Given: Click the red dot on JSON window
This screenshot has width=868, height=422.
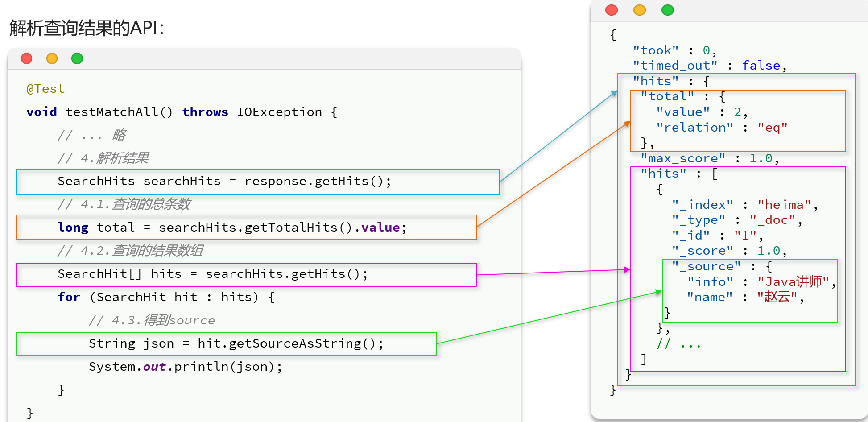Looking at the screenshot, I should point(612,10).
